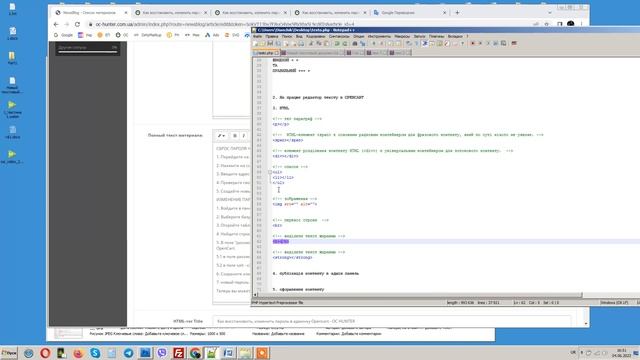Click the Zoom In icon in Notepad++
The width and height of the screenshot is (640, 360).
coord(374,43)
